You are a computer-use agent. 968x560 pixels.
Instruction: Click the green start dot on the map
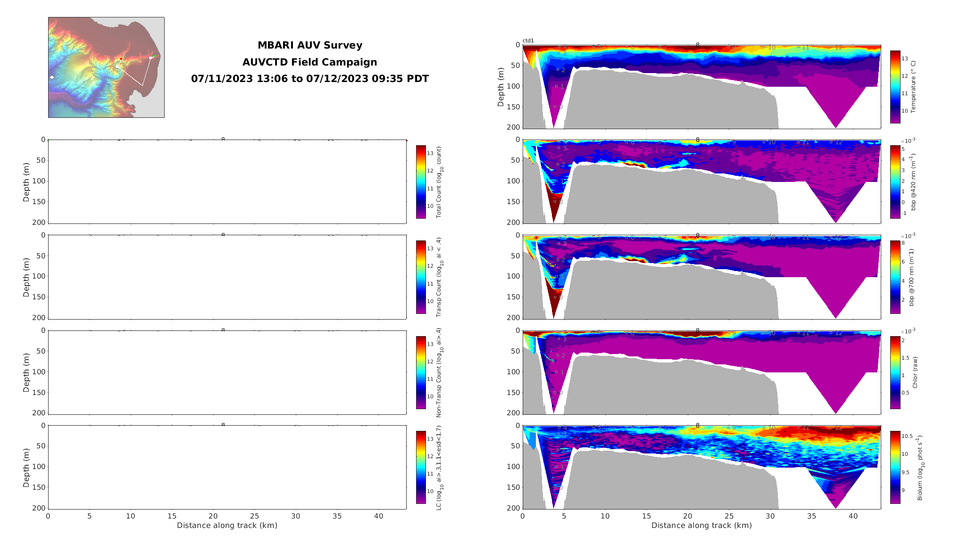point(155,56)
